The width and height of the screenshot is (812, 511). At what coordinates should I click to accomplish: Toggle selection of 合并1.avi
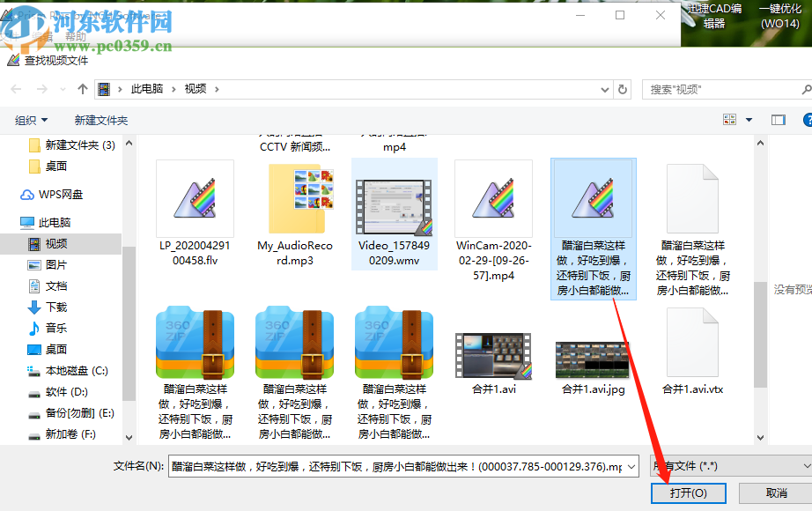493,357
